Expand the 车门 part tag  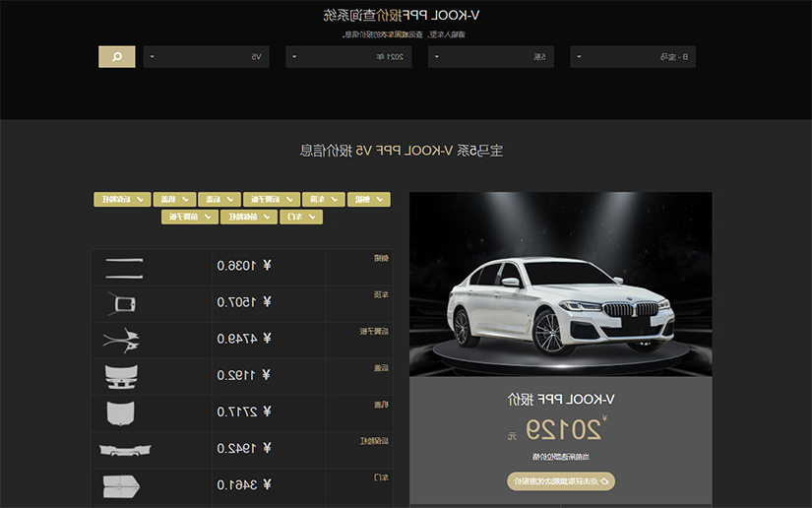pos(301,217)
